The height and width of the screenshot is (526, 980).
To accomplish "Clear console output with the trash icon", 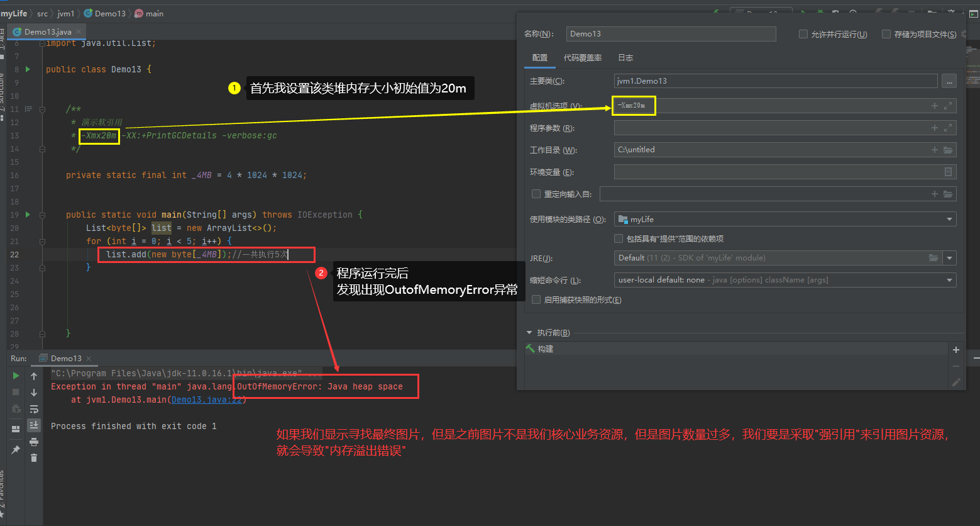I will 34,458.
